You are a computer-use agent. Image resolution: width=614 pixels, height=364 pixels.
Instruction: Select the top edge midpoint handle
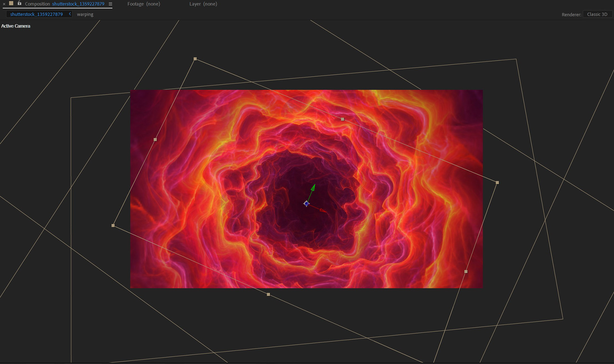[342, 119]
